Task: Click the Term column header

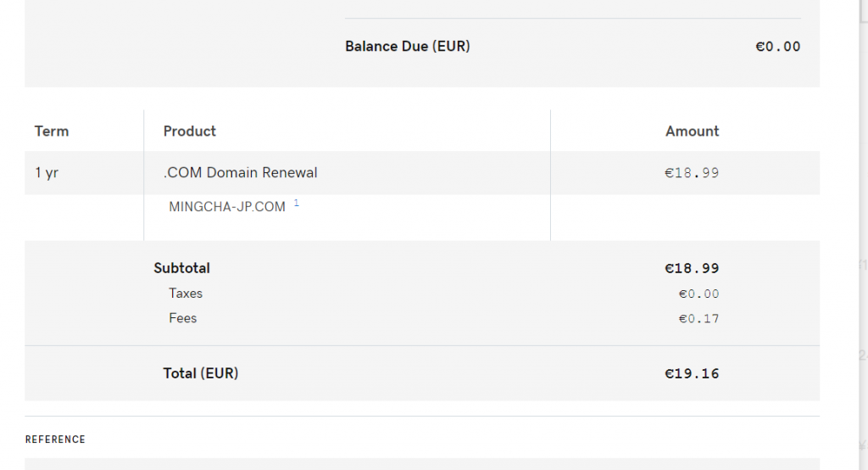Action: click(52, 131)
